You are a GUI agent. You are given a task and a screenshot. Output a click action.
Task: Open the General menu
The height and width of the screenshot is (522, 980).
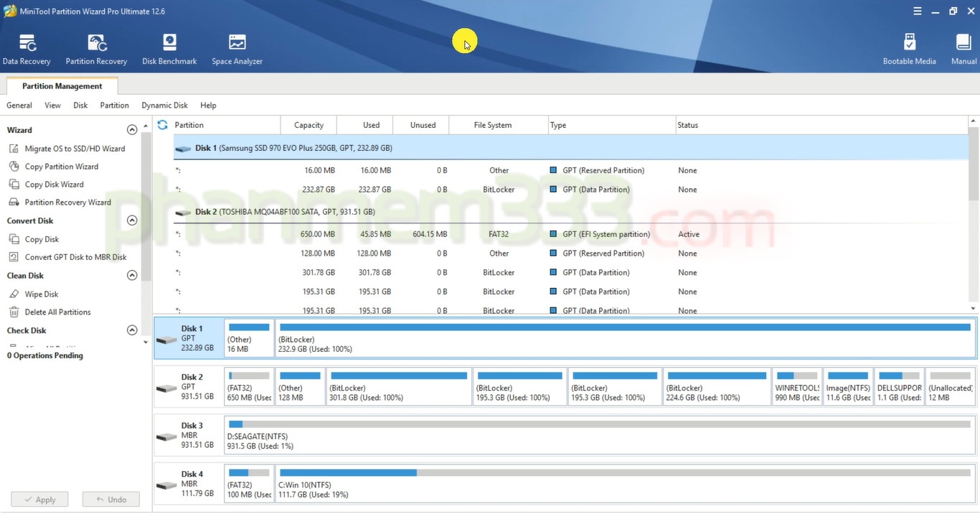coord(19,106)
